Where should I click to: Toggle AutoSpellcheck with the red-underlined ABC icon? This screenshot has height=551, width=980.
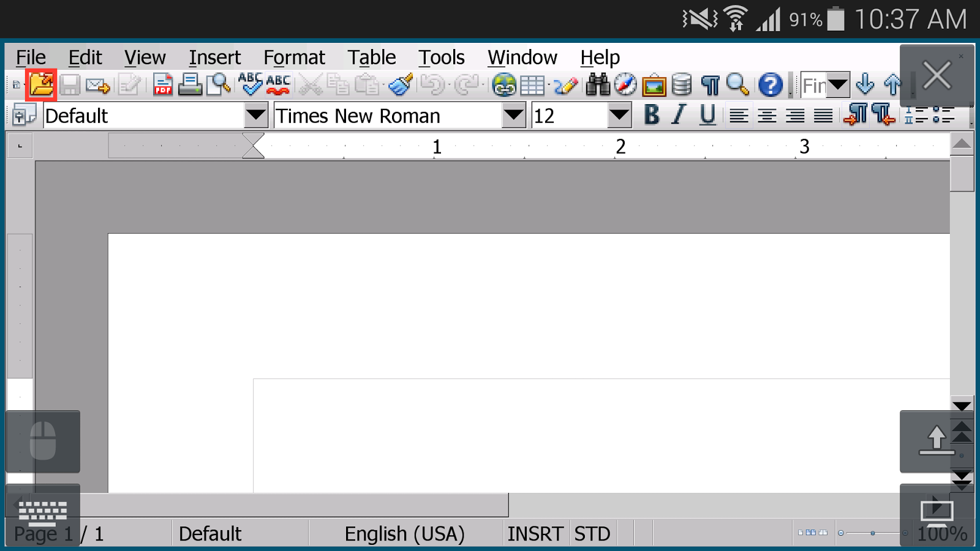278,84
